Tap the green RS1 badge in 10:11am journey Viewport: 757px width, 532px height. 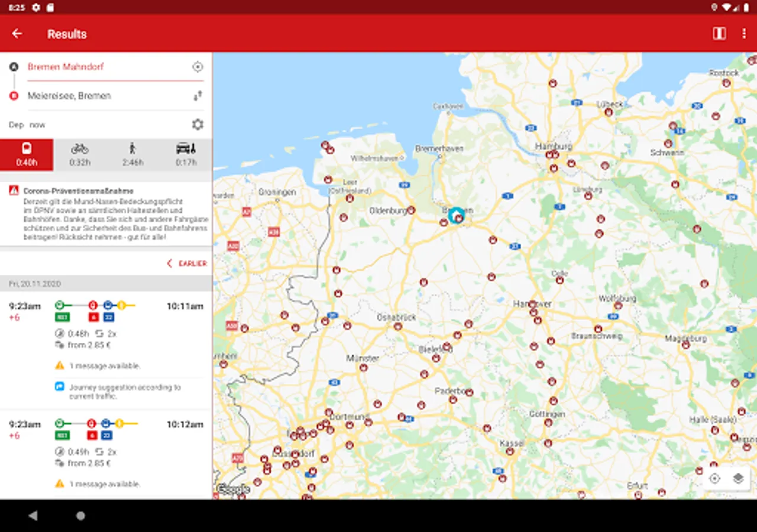click(x=62, y=317)
